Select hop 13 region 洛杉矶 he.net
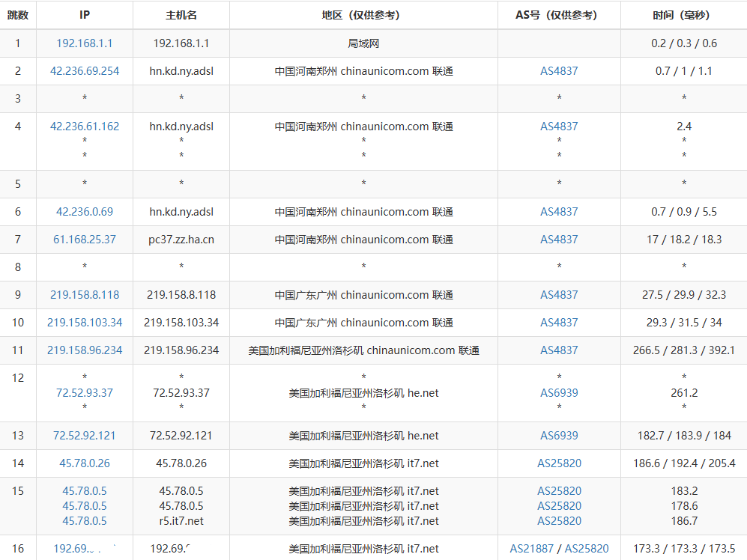Viewport: 747px width, 560px height. [x=363, y=435]
